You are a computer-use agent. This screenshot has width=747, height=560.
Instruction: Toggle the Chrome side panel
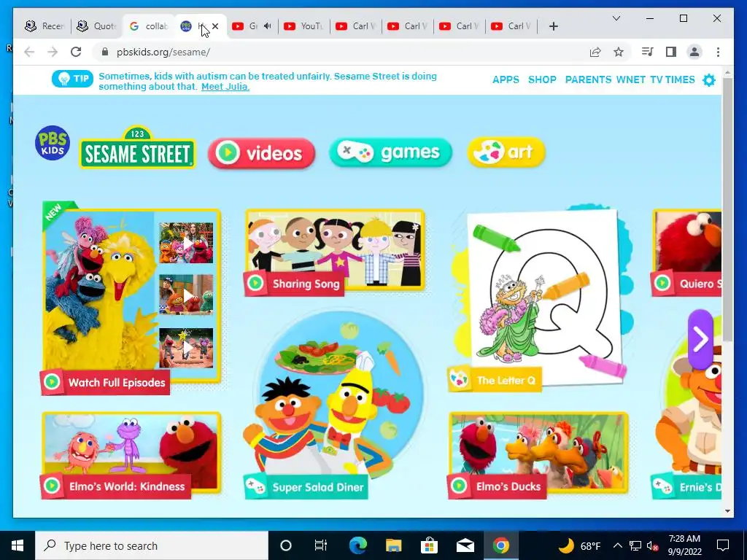671,52
